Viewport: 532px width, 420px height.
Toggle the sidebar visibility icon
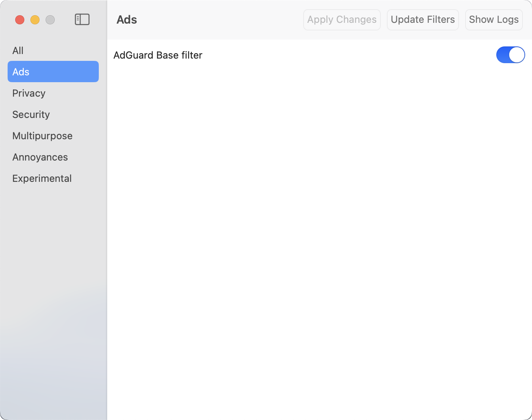click(x=82, y=19)
